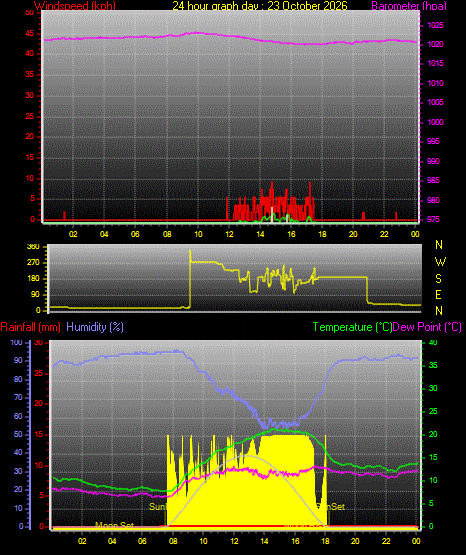Click 35 on the green temperature axis
The height and width of the screenshot is (555, 466).
coord(433,365)
